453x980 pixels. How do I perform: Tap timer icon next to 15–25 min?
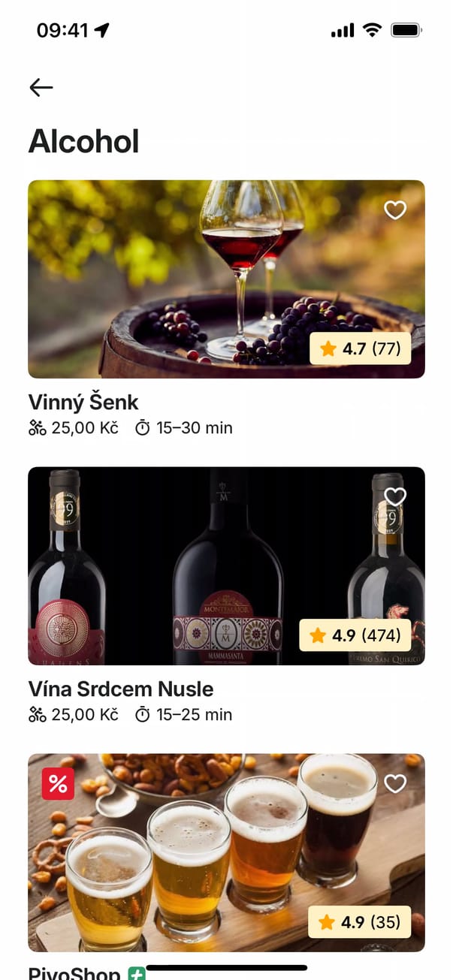click(143, 714)
